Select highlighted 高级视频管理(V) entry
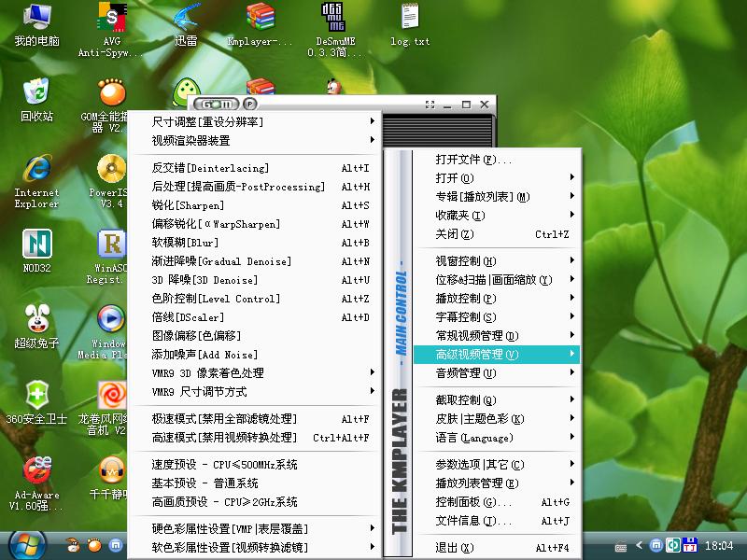Viewport: 747px width, 560px height. pos(497,355)
